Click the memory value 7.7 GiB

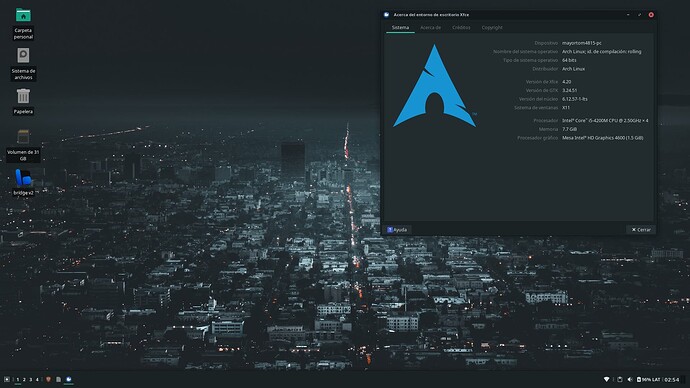pyautogui.click(x=569, y=129)
